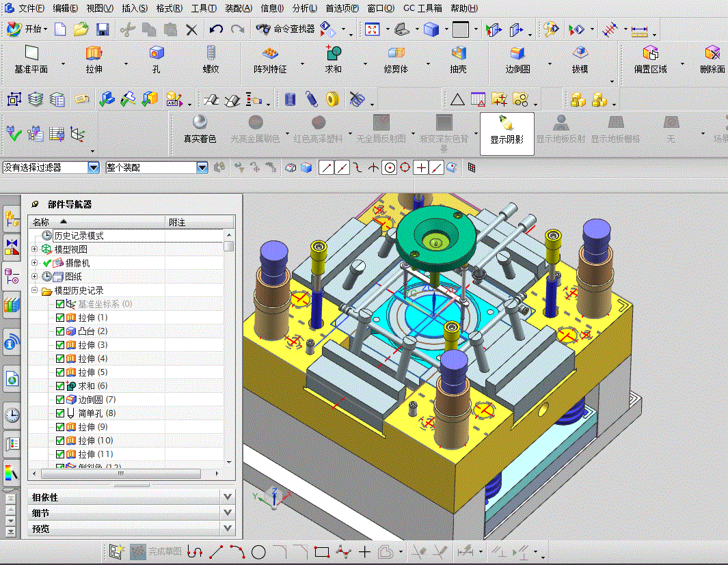
Task: Select the 修剪体 (Trim Body) tool
Action: tap(396, 53)
